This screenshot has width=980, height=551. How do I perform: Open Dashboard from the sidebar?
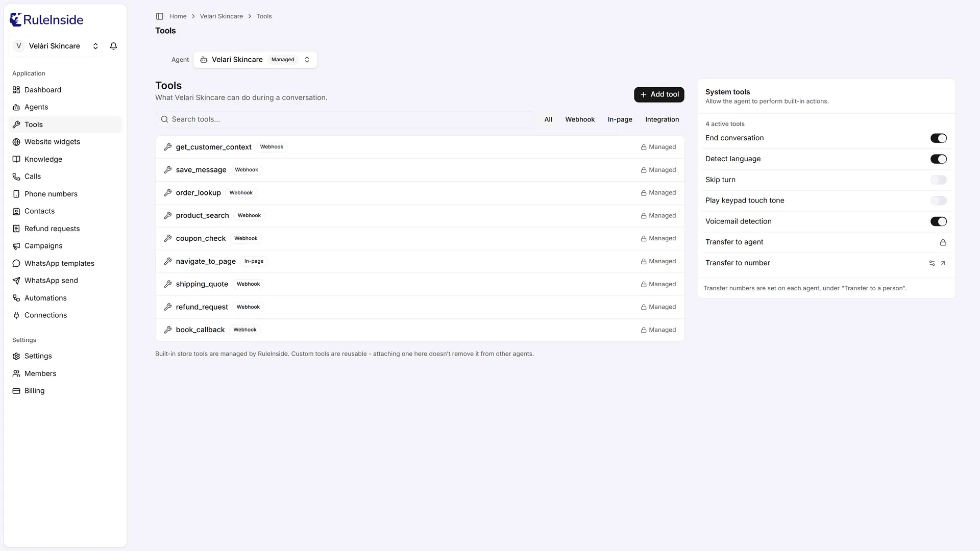65,90
